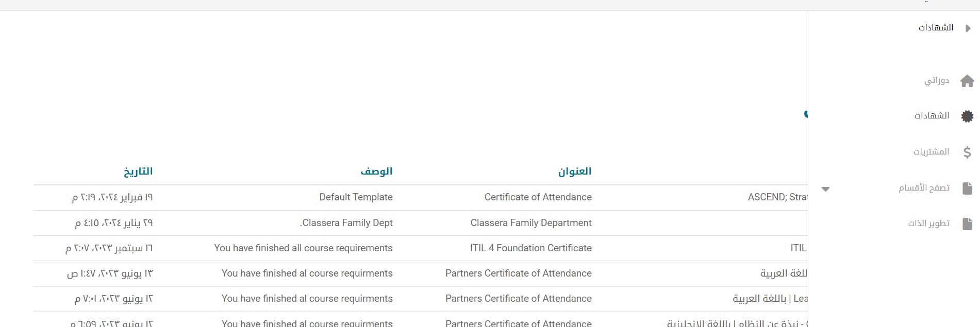Open the تصفح الأقسام sidebar label
Screen dimensions: 980x327
[924, 188]
